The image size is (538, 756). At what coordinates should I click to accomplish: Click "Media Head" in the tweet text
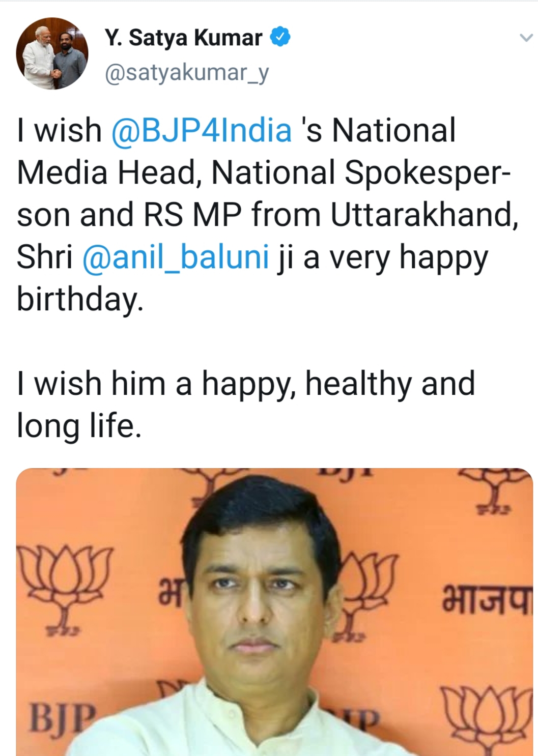(106, 172)
